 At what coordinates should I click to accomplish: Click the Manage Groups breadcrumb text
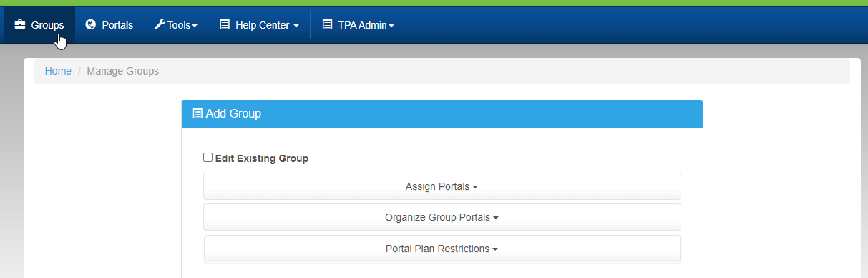point(122,71)
